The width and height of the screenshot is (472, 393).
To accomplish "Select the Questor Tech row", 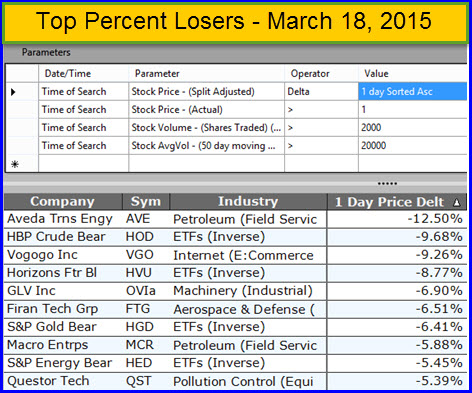I will coord(235,381).
